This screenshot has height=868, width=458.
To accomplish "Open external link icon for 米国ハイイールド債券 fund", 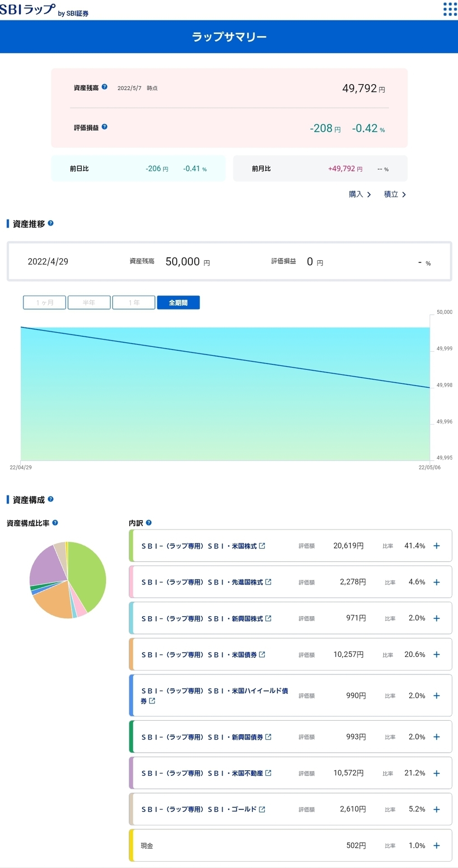I will pyautogui.click(x=152, y=701).
